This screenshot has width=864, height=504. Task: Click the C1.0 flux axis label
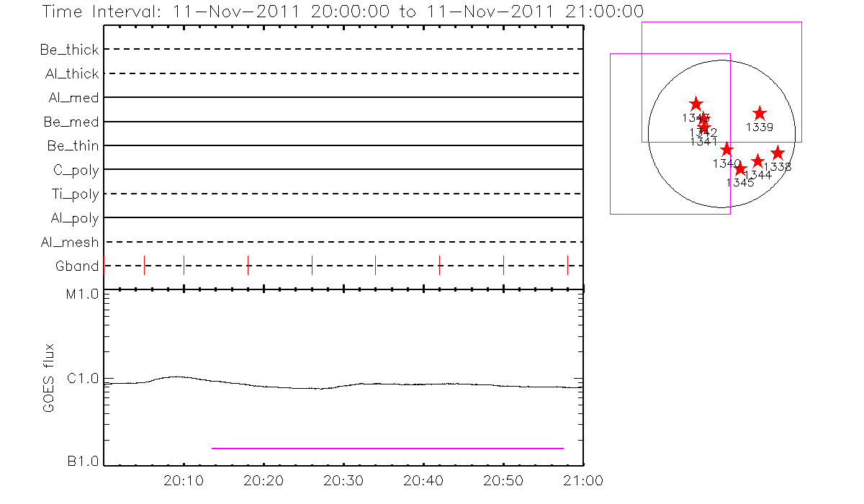click(x=84, y=378)
